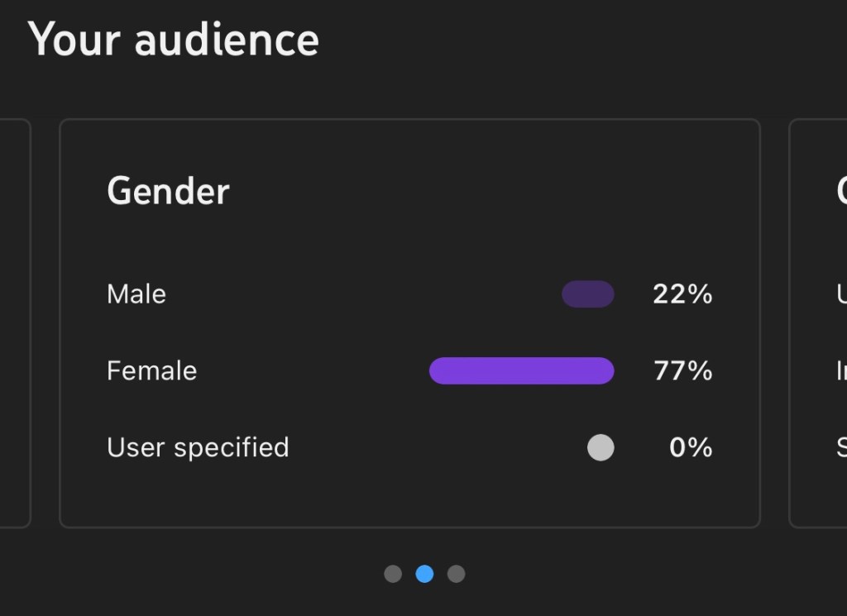Select the Male label

pyautogui.click(x=136, y=294)
